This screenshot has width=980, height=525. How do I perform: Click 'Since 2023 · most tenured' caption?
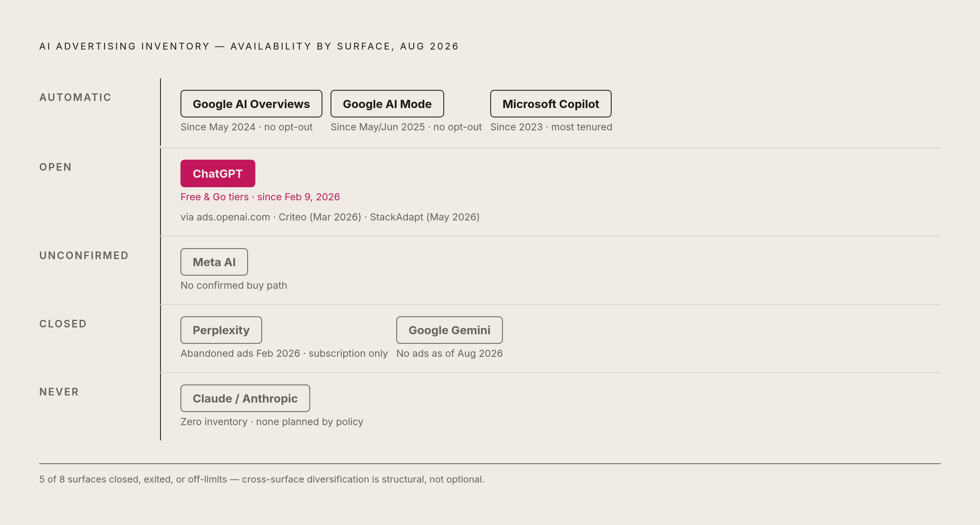coord(551,127)
